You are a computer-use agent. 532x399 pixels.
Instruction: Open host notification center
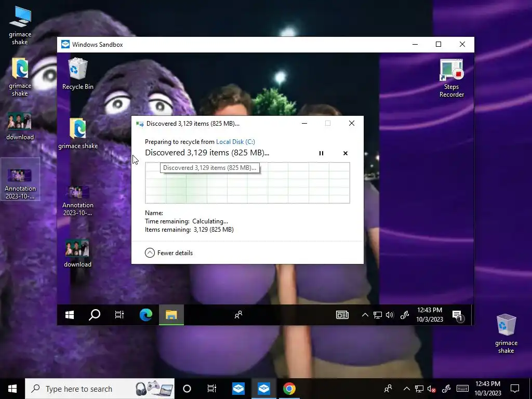(x=515, y=389)
